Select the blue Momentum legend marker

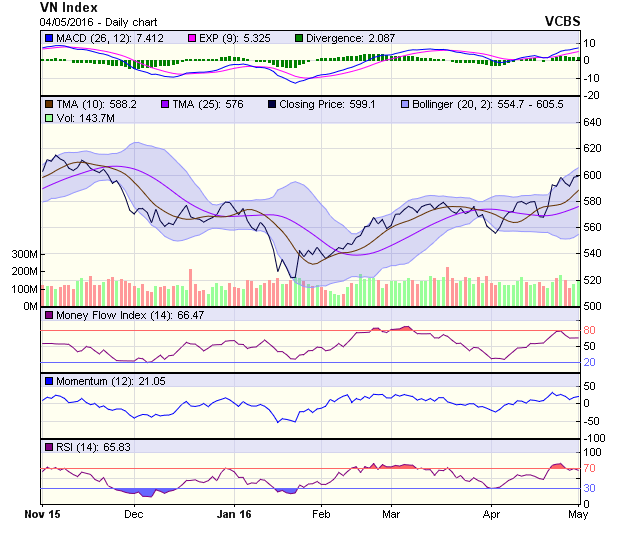(x=48, y=381)
